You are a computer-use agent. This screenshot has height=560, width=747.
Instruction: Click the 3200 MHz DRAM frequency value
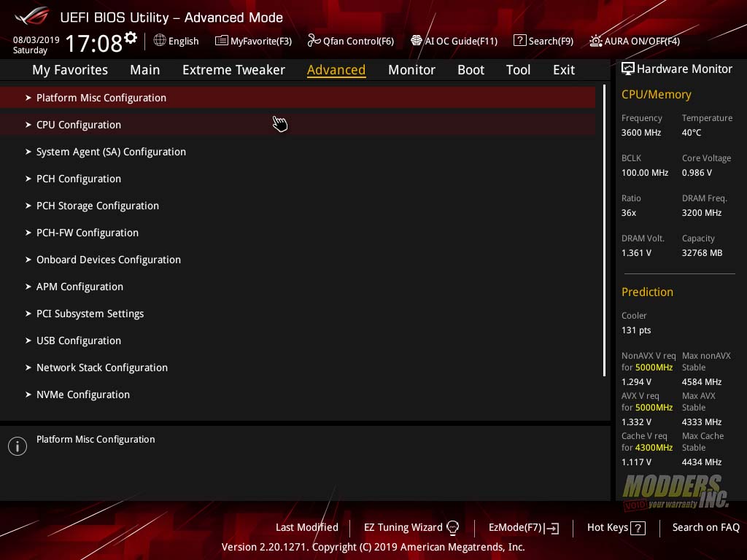[x=701, y=213]
